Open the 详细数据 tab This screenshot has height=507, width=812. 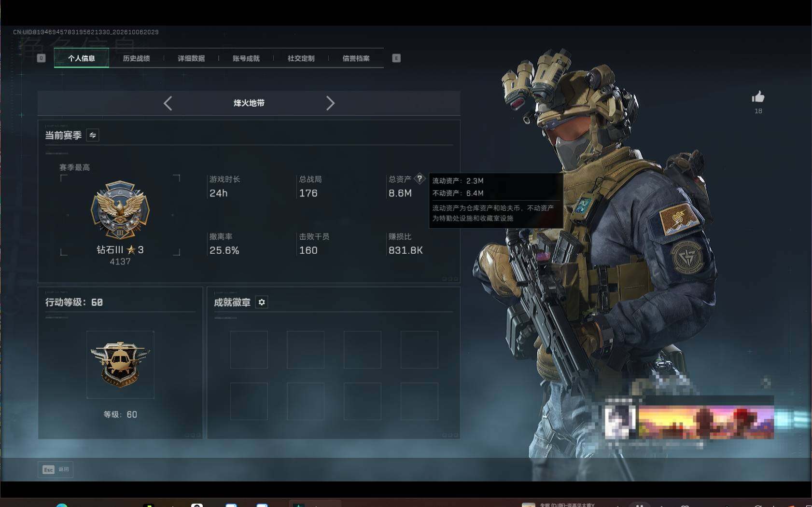pos(191,58)
